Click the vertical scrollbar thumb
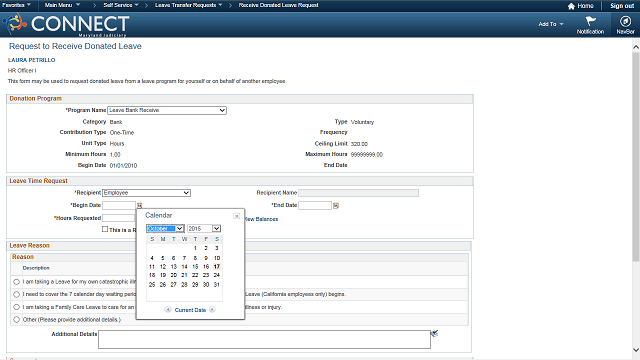Image resolution: width=640 pixels, height=360 pixels. 636,157
